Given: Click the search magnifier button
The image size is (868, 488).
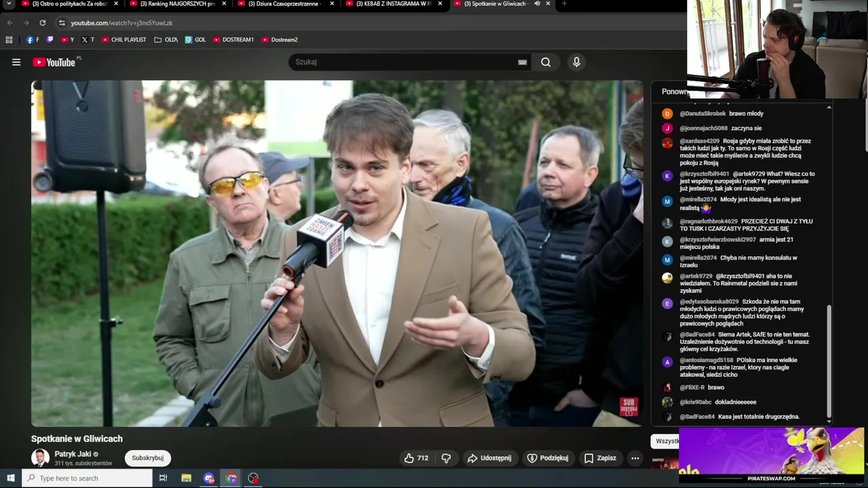Looking at the screenshot, I should [546, 62].
